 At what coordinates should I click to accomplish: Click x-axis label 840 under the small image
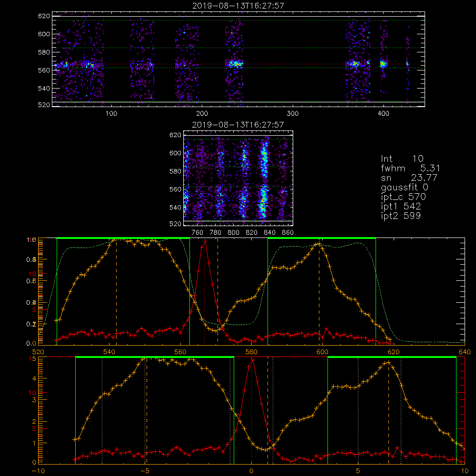pyautogui.click(x=269, y=233)
